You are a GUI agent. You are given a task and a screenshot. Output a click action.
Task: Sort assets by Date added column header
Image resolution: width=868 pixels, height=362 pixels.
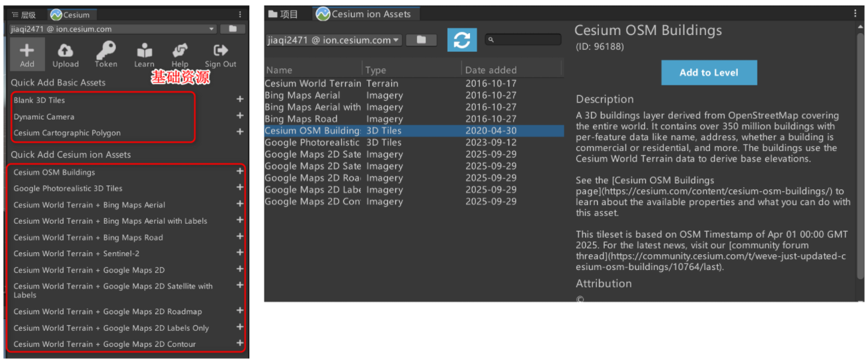[512, 69]
